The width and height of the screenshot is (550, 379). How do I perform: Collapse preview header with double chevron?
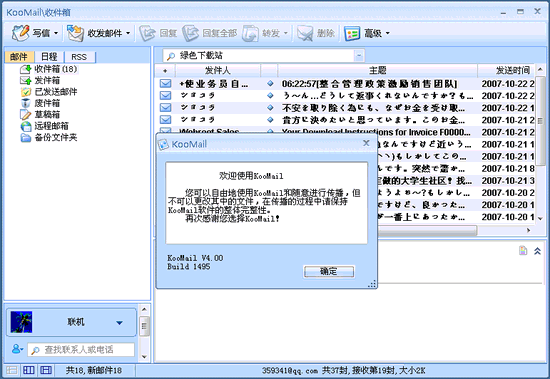point(537,251)
